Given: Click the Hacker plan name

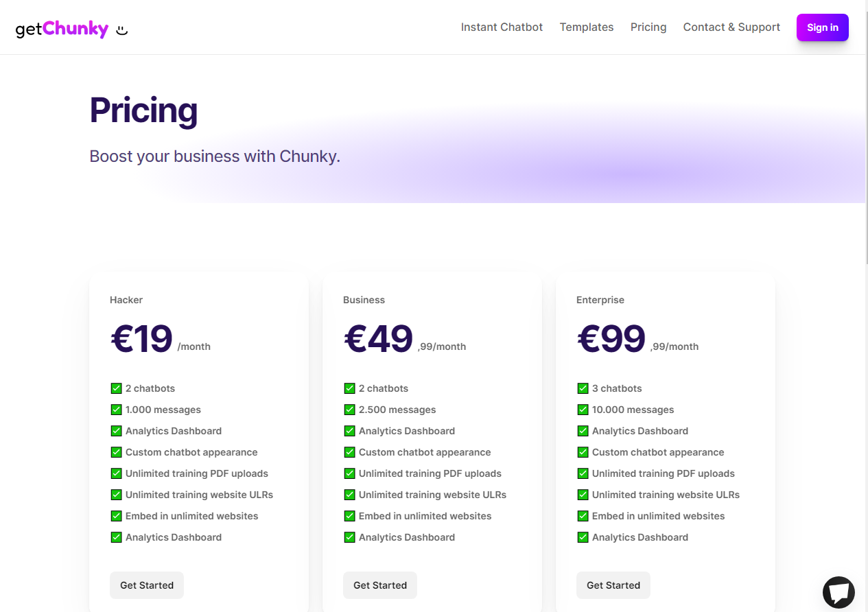Looking at the screenshot, I should tap(126, 300).
